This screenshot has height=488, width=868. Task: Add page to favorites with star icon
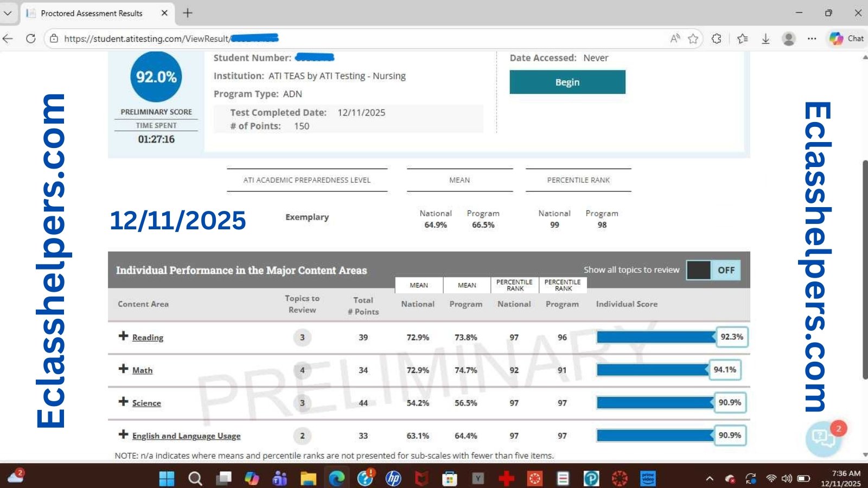coord(693,38)
